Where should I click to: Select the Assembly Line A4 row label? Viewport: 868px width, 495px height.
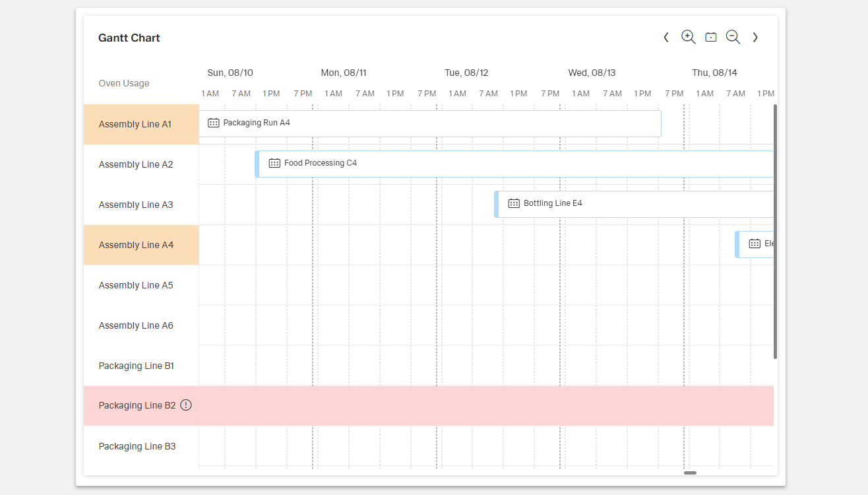click(136, 244)
